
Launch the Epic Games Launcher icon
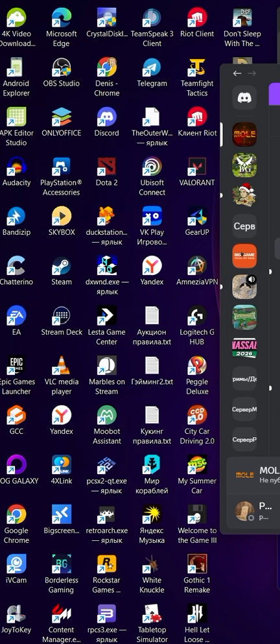click(16, 366)
